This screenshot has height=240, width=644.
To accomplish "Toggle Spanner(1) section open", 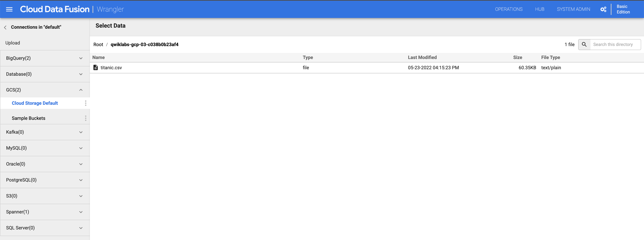I will click(81, 212).
